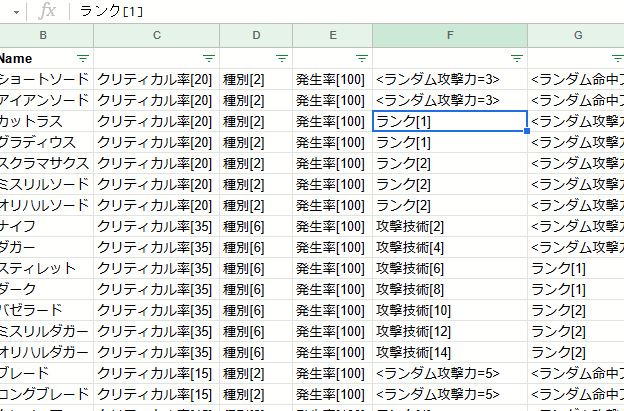This screenshot has height=411, width=624.
Task: Open the name box dropdown arrow
Action: coord(16,12)
